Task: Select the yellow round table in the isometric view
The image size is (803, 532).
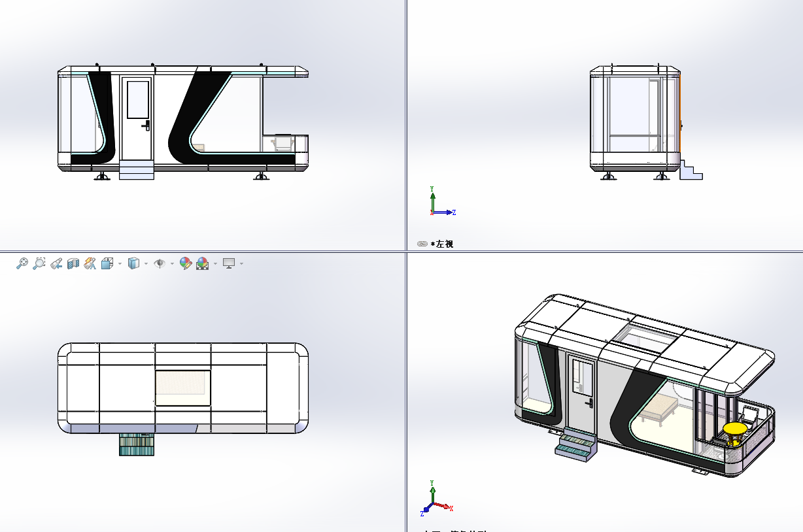Action: pos(736,429)
